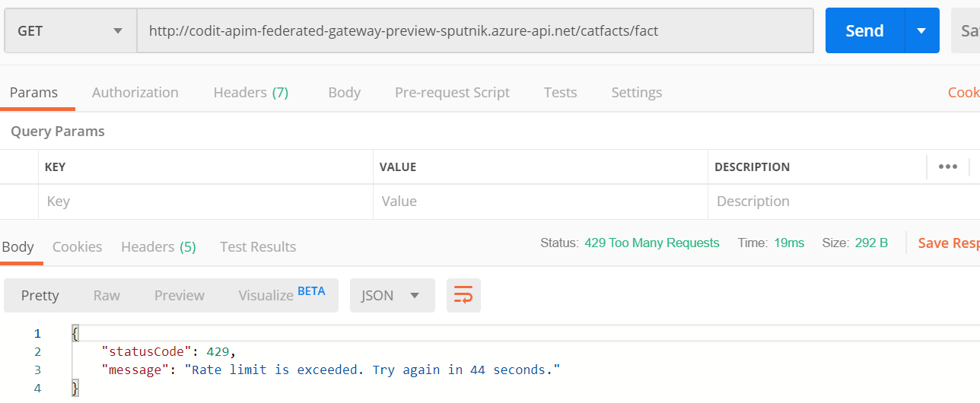Screen dimensions: 980x403
Task: Click the three-dots column options icon
Action: click(947, 167)
